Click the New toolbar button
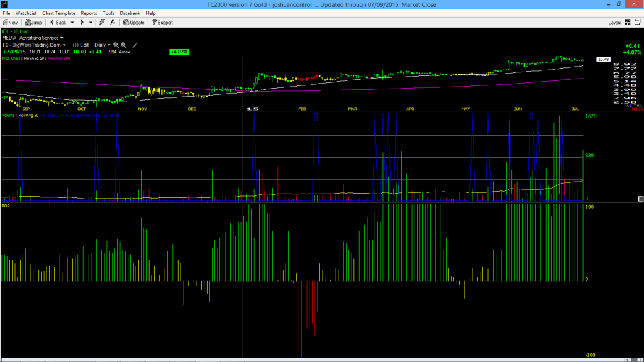 (x=10, y=23)
